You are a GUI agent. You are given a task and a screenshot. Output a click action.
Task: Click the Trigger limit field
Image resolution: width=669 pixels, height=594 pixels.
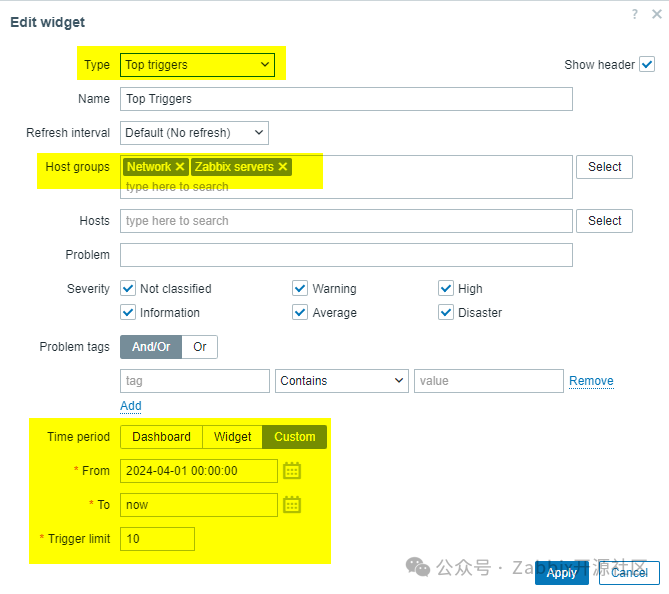[x=157, y=539]
